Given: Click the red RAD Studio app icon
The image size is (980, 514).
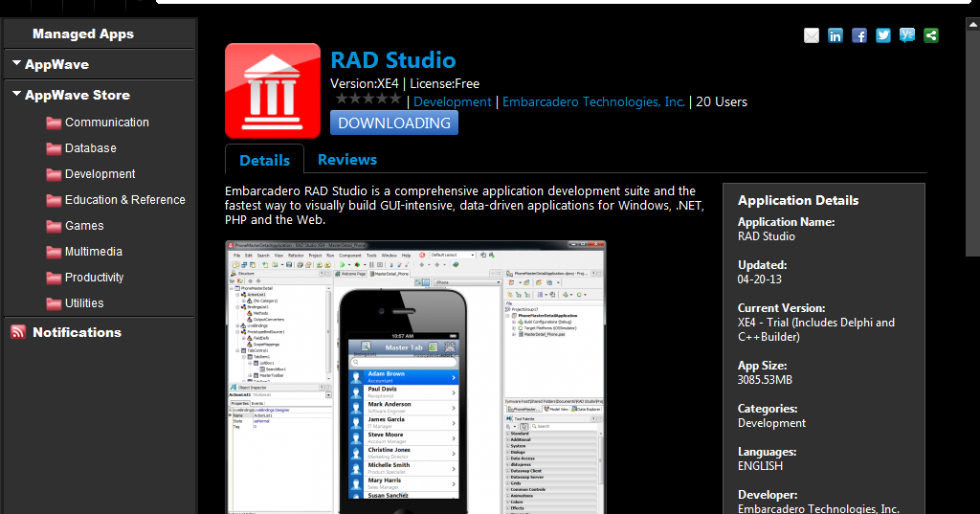Looking at the screenshot, I should tap(273, 91).
